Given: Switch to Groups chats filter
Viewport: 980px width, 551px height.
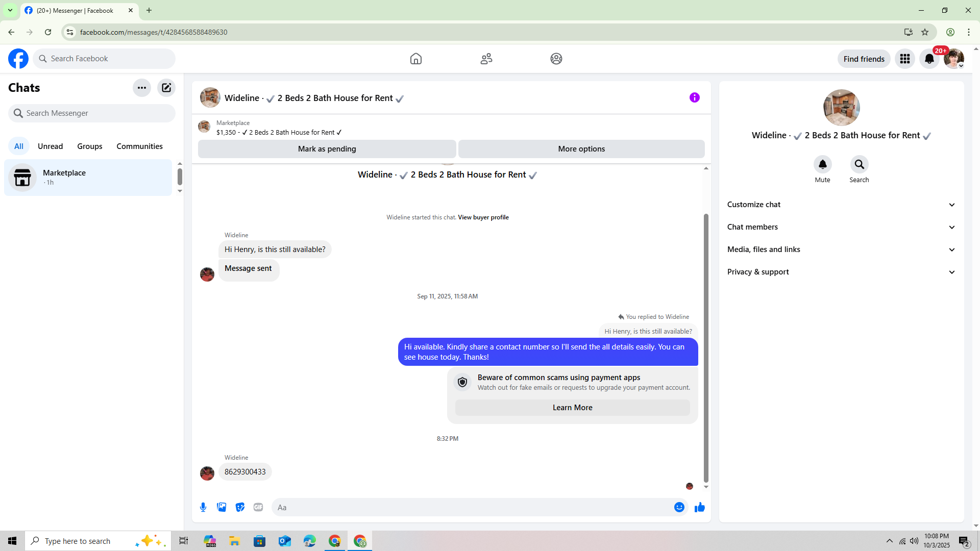Looking at the screenshot, I should point(90,146).
